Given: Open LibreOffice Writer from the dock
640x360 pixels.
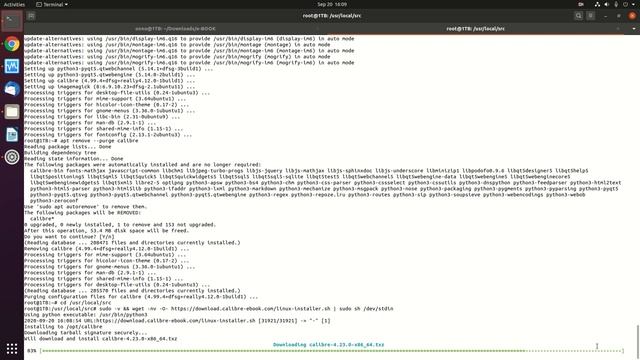Looking at the screenshot, I should pos(12,134).
